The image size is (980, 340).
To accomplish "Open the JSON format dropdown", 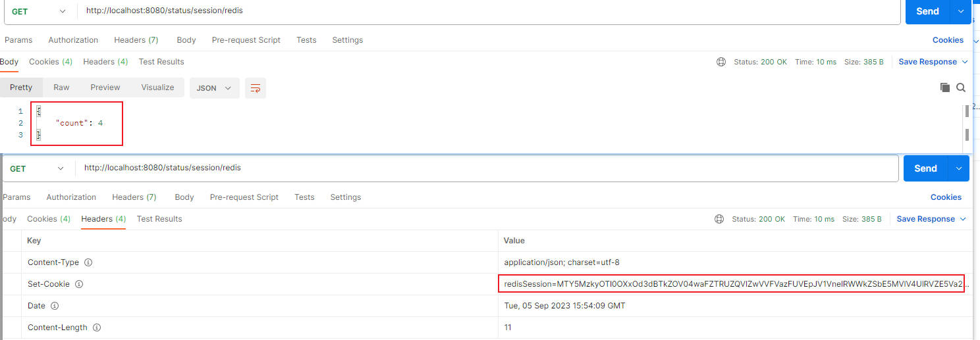I will pos(214,88).
